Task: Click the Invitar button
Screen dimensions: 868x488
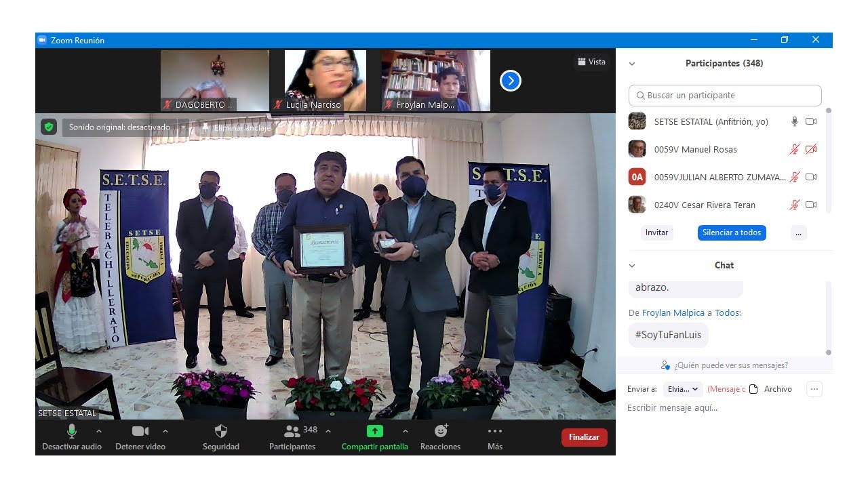Action: point(656,232)
